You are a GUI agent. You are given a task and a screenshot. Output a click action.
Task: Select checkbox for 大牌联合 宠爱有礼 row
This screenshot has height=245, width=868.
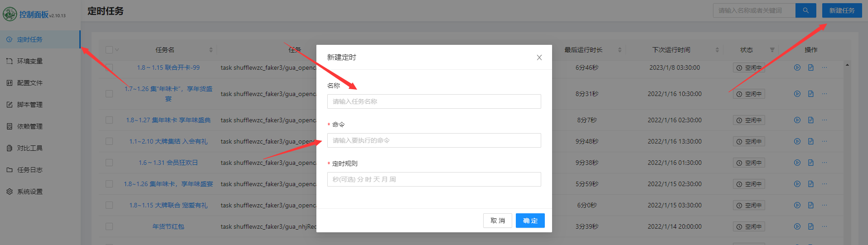coord(109,205)
